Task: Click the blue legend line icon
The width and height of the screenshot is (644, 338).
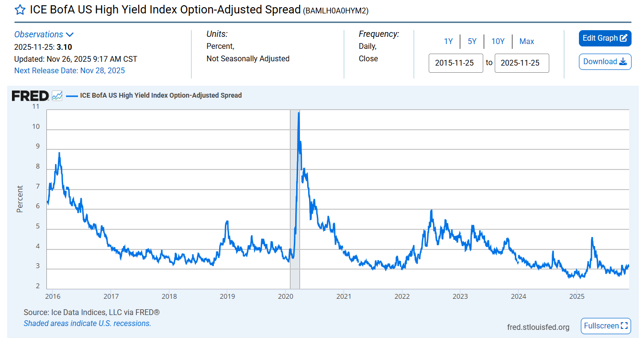Action: [x=72, y=95]
